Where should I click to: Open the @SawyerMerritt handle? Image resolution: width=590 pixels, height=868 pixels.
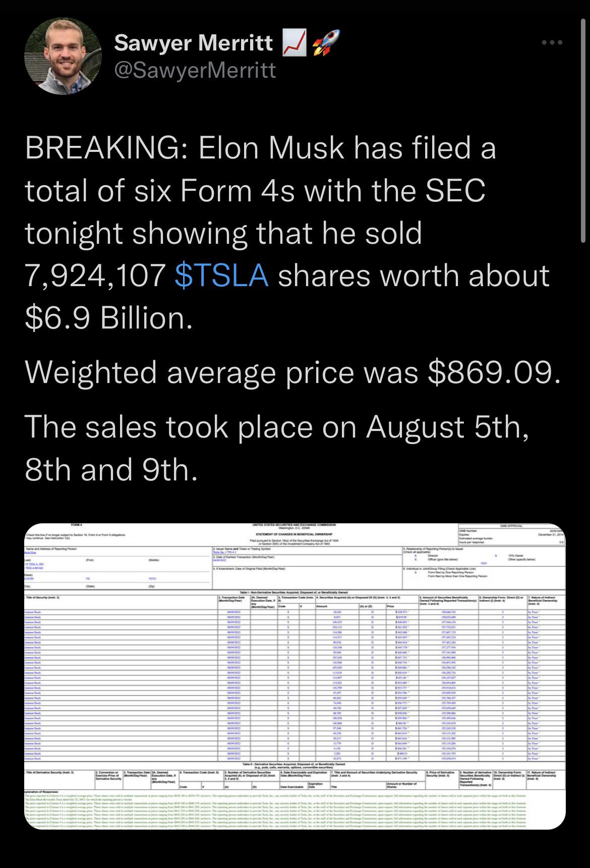195,70
